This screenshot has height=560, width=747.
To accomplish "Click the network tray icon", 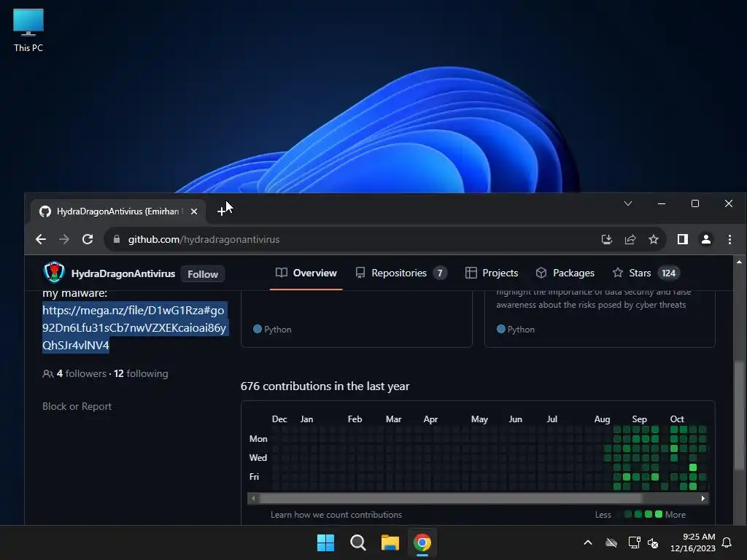I will [634, 542].
